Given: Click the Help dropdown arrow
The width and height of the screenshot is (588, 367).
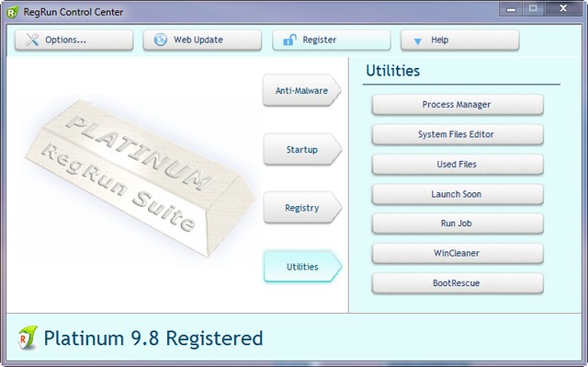Looking at the screenshot, I should pyautogui.click(x=417, y=40).
